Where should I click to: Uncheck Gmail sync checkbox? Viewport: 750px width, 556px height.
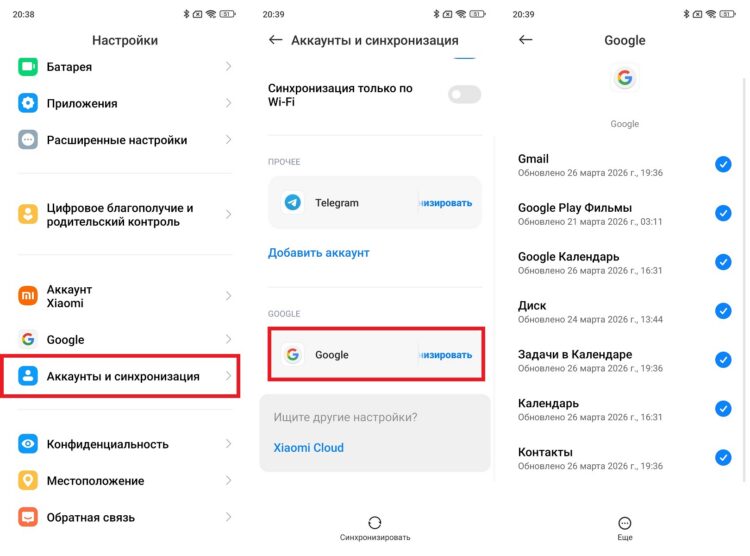[x=723, y=164]
